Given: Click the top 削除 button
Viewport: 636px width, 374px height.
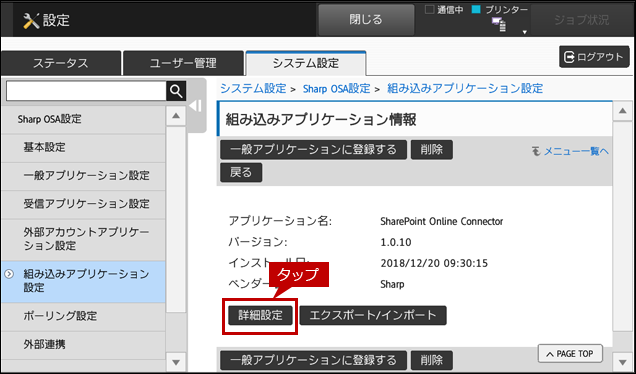Looking at the screenshot, I should pos(432,150).
